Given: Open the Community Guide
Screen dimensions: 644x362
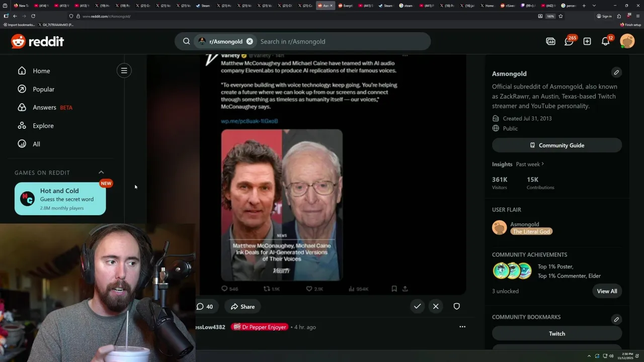Looking at the screenshot, I should click(x=557, y=145).
